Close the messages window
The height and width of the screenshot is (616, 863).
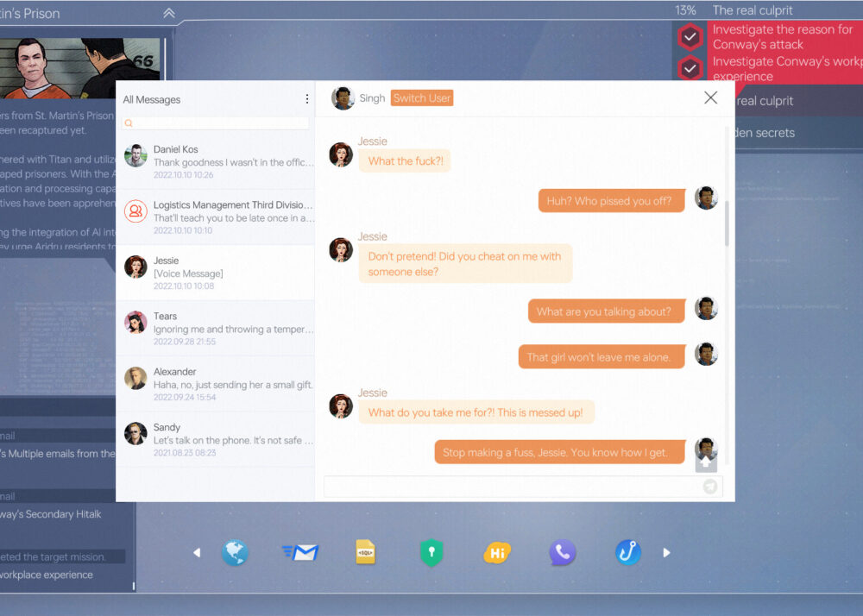pyautogui.click(x=710, y=98)
